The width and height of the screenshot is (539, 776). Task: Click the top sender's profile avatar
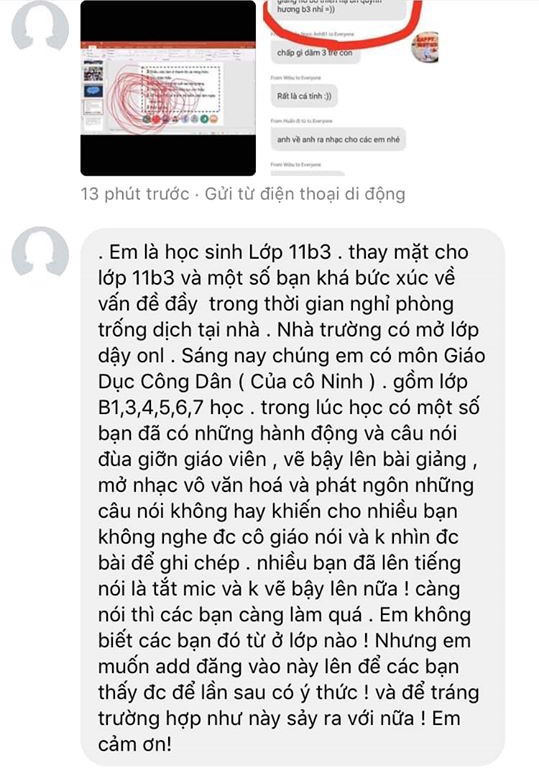click(x=40, y=25)
